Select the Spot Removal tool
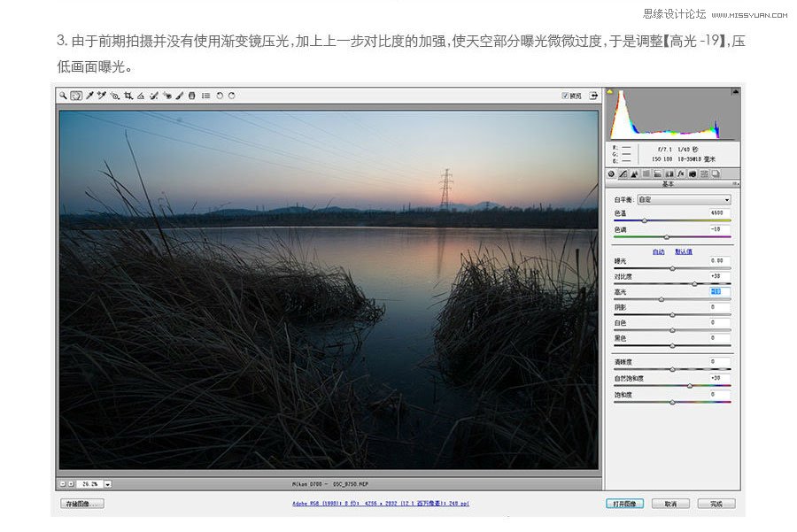797x532 pixels. [154, 96]
